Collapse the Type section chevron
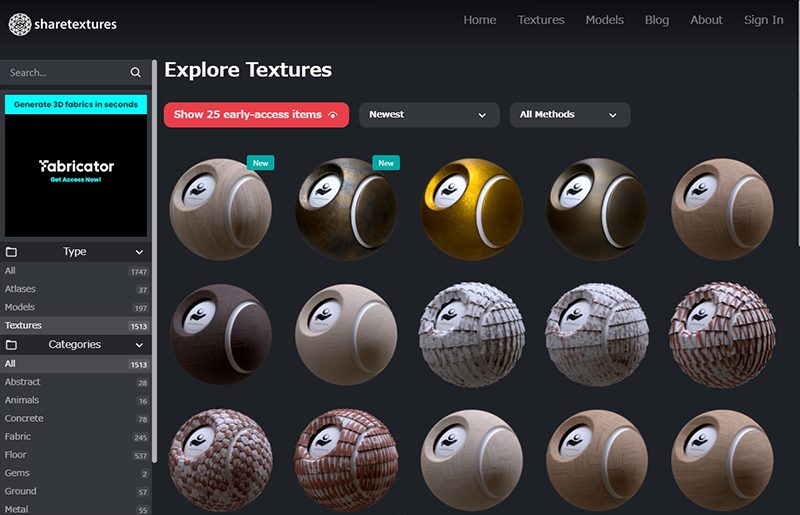 tap(139, 252)
